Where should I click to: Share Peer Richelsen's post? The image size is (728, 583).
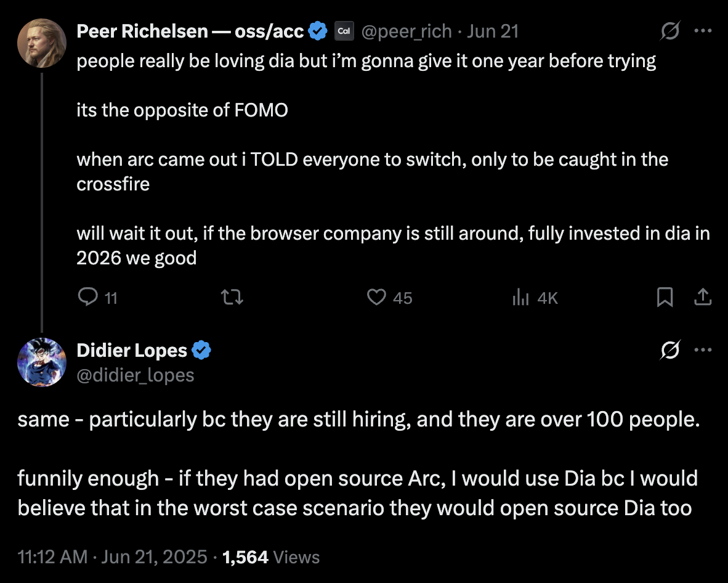tap(703, 297)
